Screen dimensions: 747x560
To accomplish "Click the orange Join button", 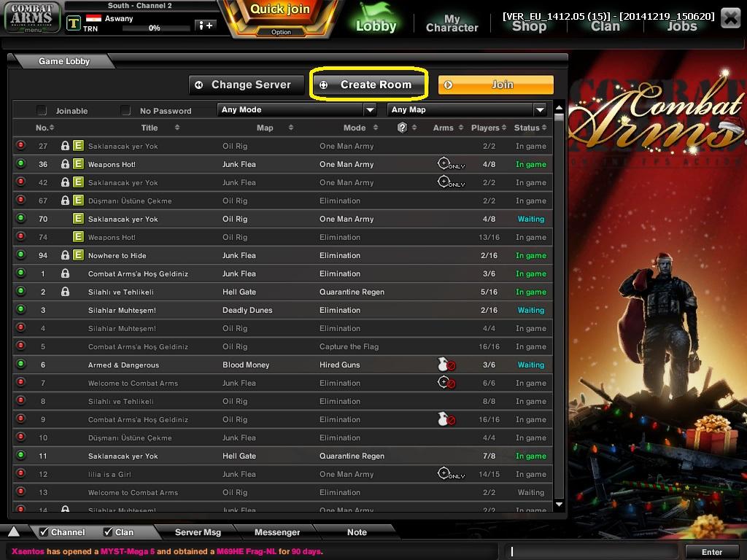I will click(x=496, y=85).
